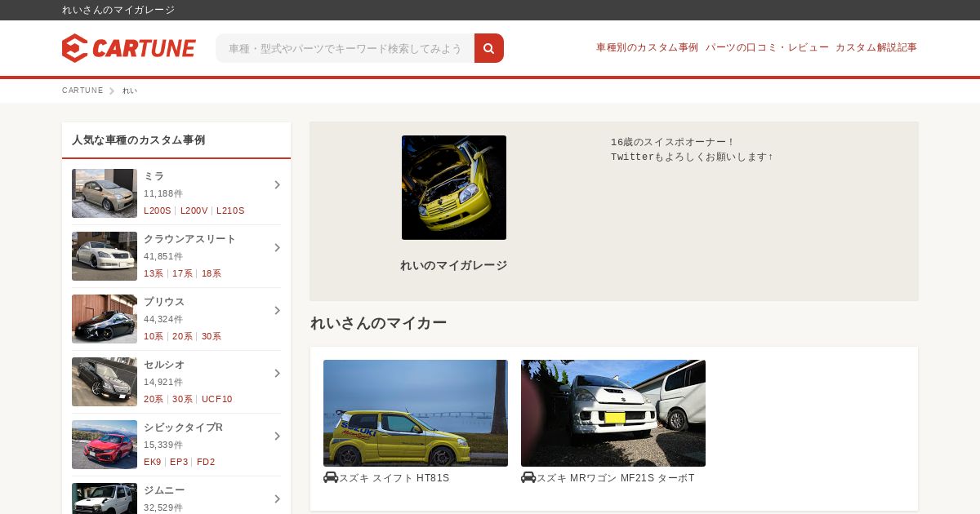
Task: Select EK9 link under シビックタイプR
Action: tap(153, 462)
